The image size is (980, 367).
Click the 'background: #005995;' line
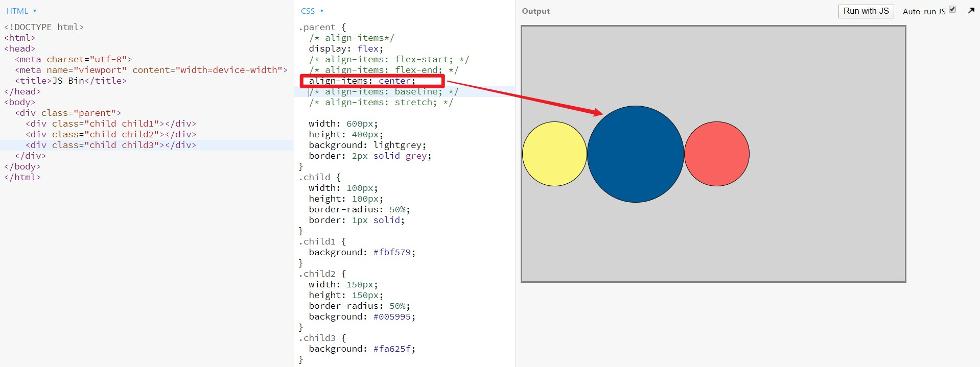(x=362, y=316)
